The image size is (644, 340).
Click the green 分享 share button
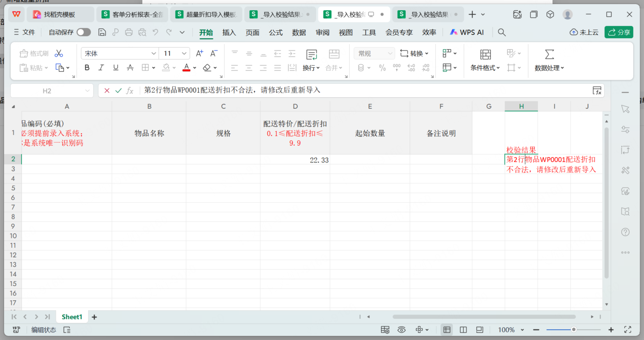point(619,32)
